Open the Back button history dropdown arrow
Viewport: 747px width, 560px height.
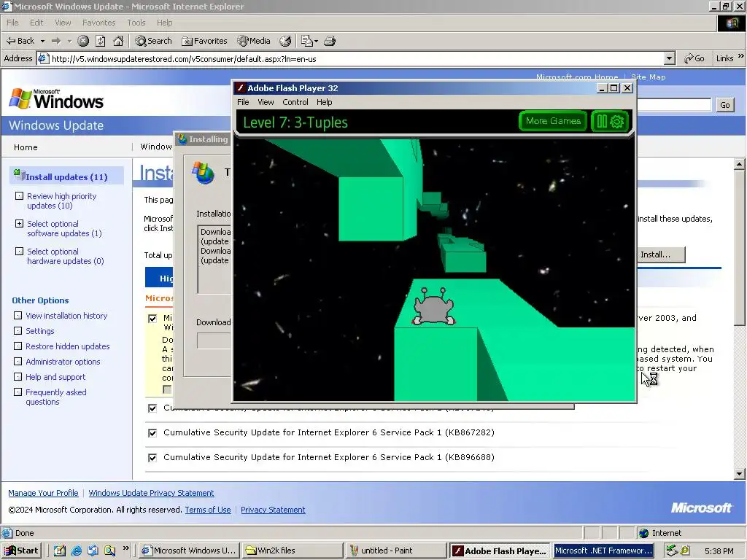pos(42,41)
